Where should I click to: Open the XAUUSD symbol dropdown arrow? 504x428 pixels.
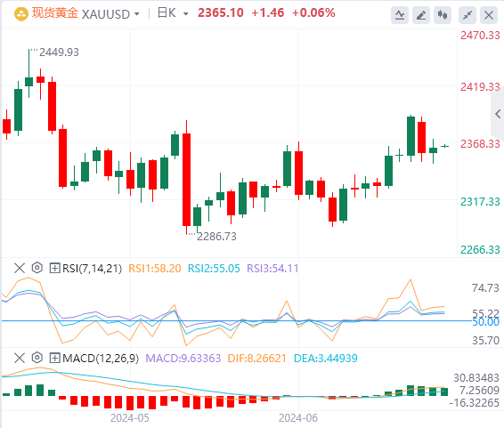point(137,14)
